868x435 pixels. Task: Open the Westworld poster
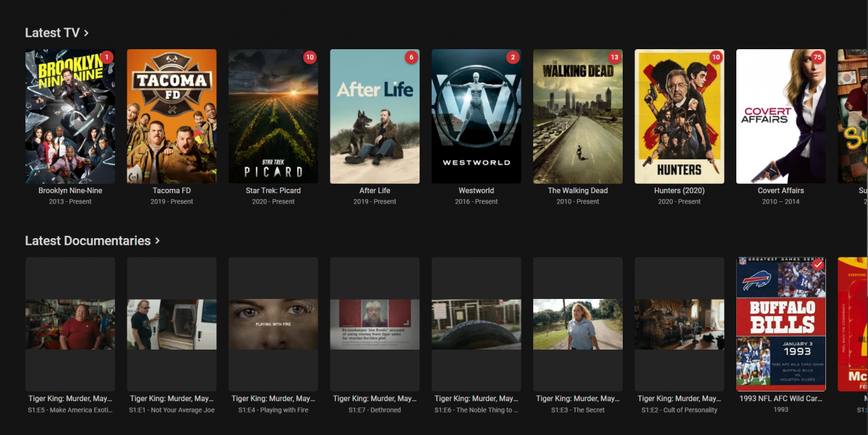click(476, 116)
